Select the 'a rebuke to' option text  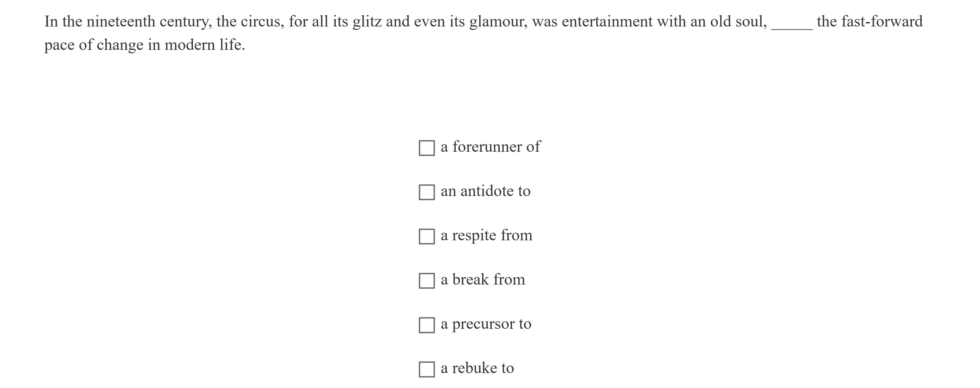477,368
